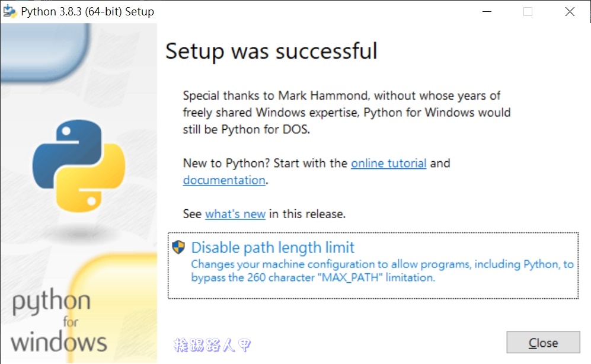Image resolution: width=591 pixels, height=364 pixels.
Task: Click the Chinese watermark text at bottom
Action: [x=212, y=344]
